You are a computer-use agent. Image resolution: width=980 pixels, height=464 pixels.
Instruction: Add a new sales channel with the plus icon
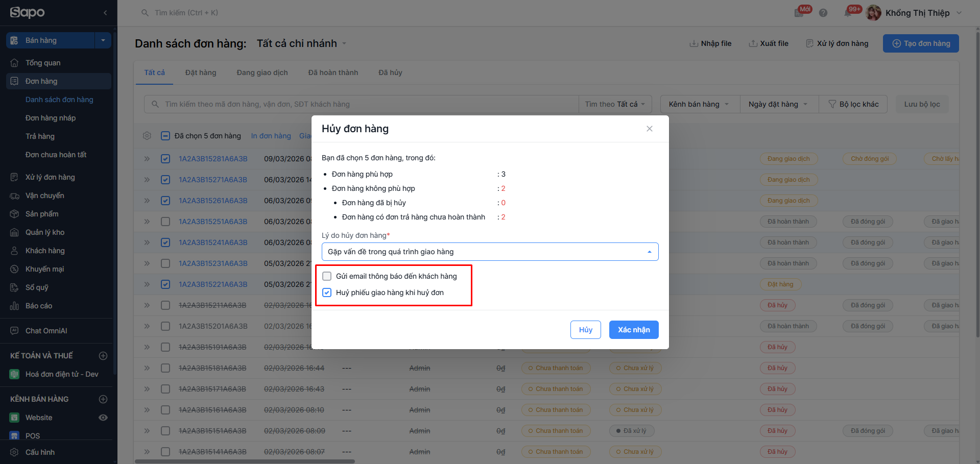pos(103,399)
